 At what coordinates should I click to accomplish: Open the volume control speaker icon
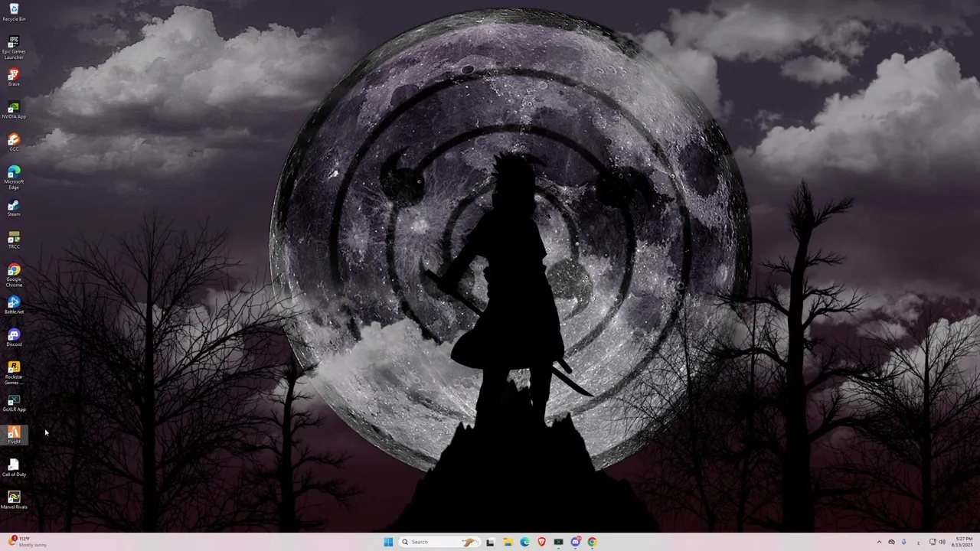(942, 542)
